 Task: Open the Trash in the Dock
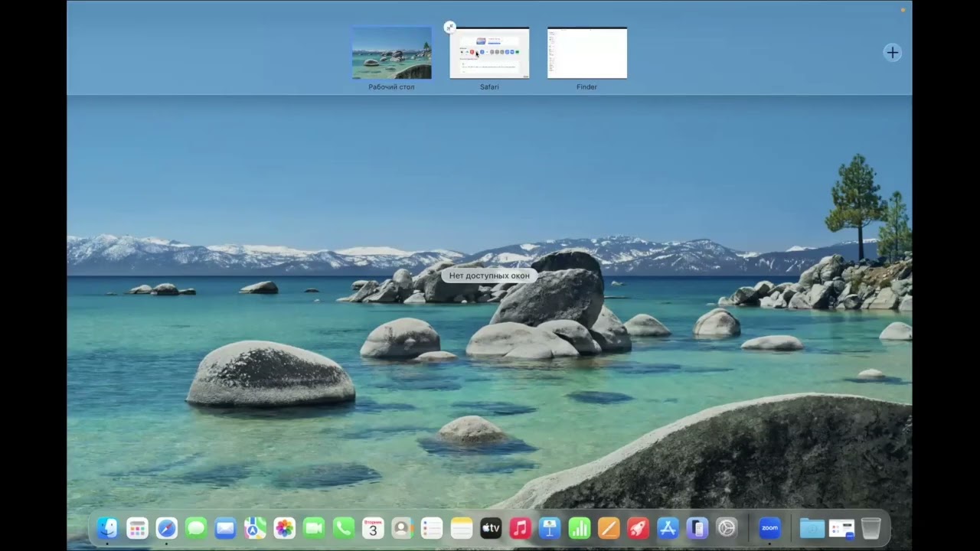pyautogui.click(x=871, y=528)
